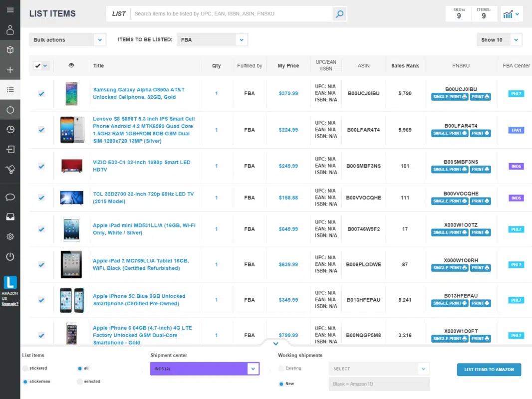Click the plus icon in the sidebar
The image size is (532, 399).
click(x=10, y=70)
